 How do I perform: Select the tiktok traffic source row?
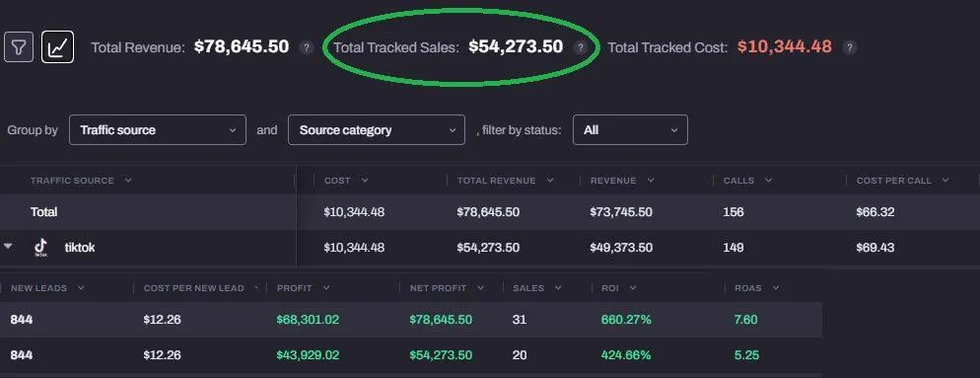[490, 248]
